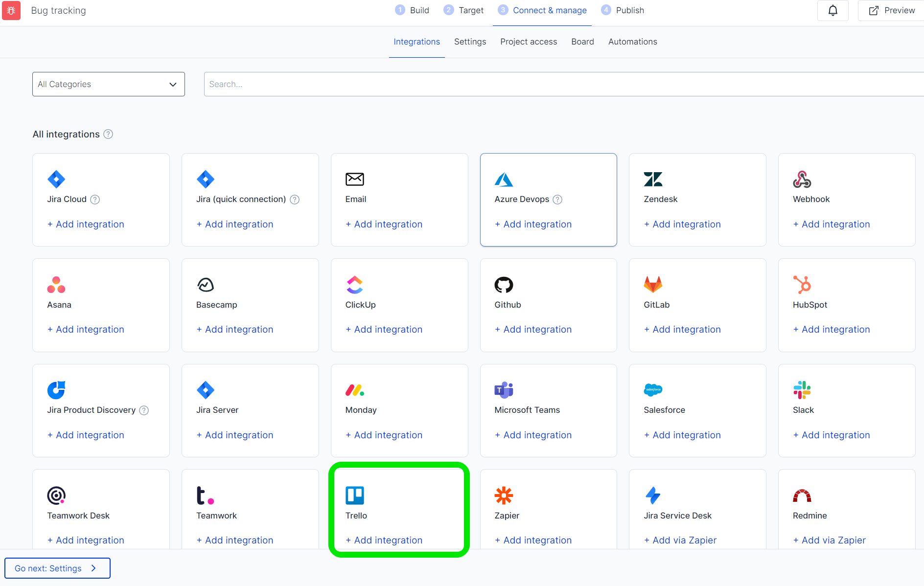Viewport: 924px width, 586px height.
Task: Click the Slack logo icon
Action: tap(802, 390)
